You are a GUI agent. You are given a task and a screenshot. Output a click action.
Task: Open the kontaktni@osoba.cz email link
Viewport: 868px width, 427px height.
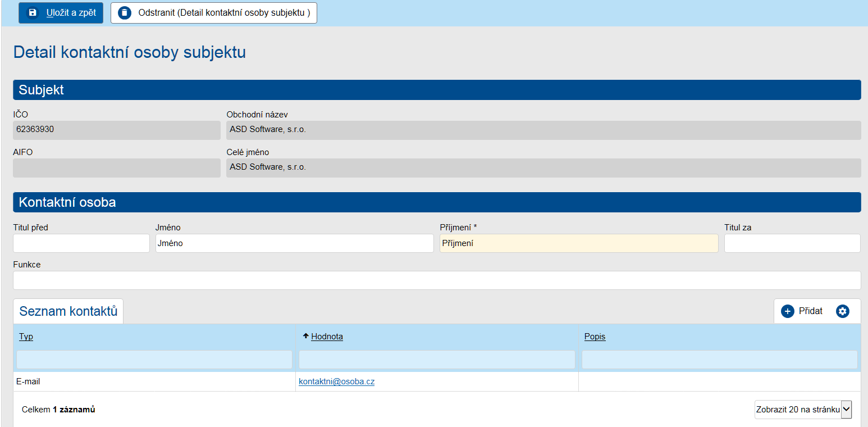point(336,381)
